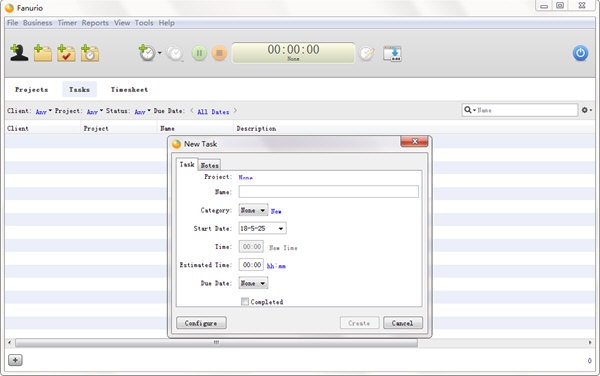Image resolution: width=600 pixels, height=376 pixels.
Task: Open the View menu
Action: [122, 23]
